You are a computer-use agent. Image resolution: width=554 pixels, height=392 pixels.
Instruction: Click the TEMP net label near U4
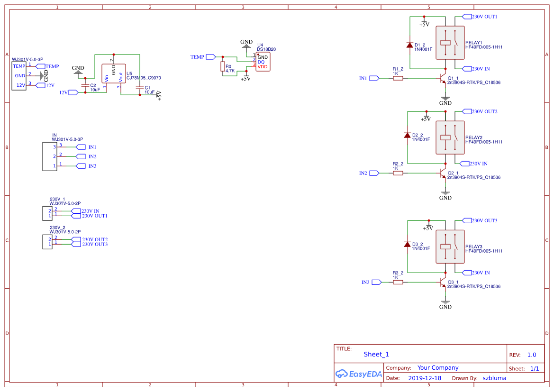tap(200, 56)
